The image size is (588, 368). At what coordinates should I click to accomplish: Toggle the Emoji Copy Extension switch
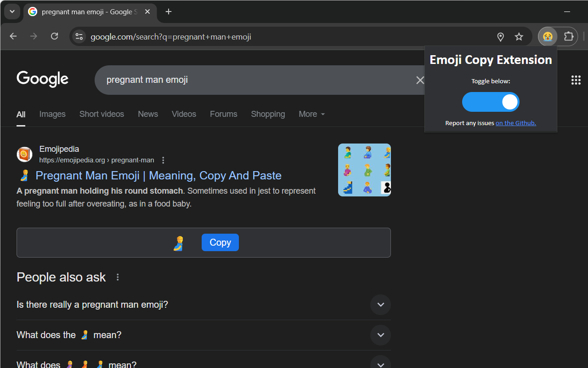click(490, 102)
